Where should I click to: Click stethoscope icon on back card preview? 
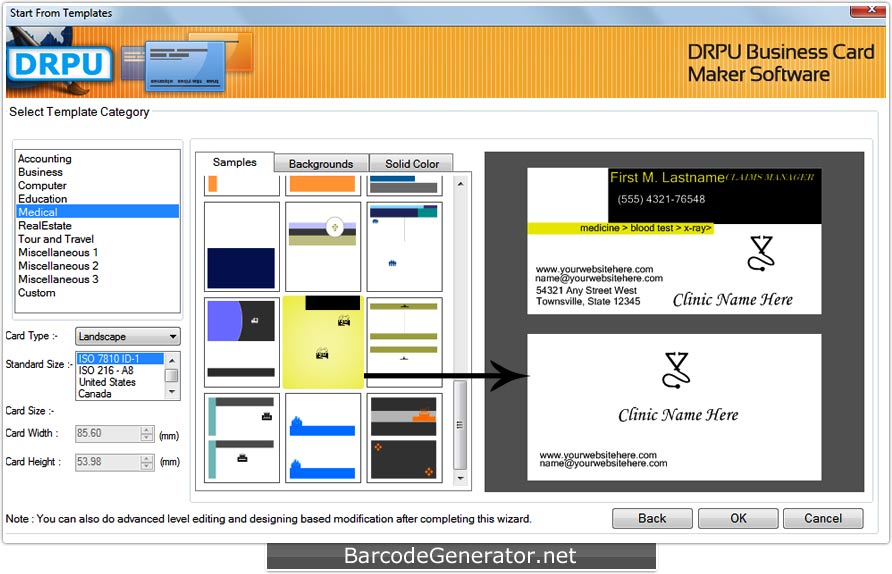click(676, 370)
